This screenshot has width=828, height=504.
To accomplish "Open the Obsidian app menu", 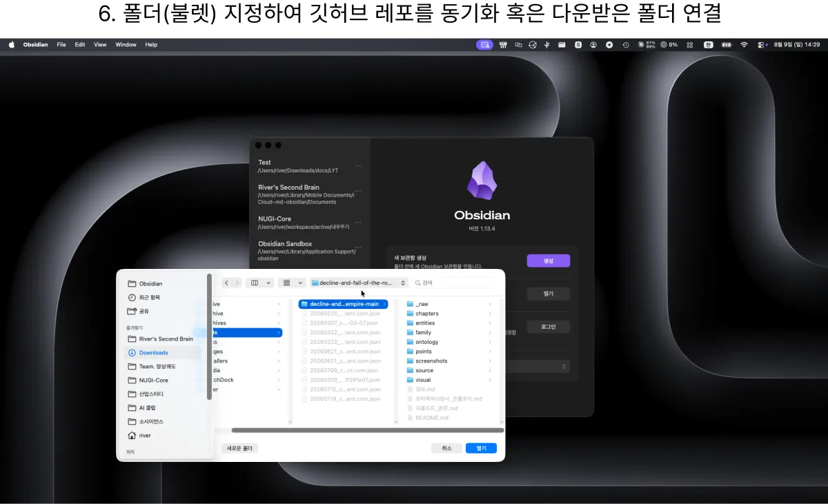I will (x=35, y=45).
